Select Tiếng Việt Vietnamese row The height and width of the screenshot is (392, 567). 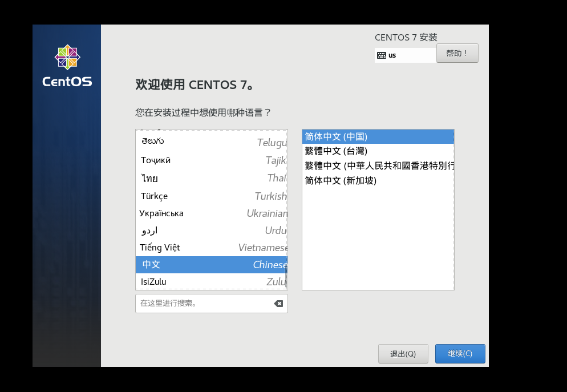tap(212, 247)
